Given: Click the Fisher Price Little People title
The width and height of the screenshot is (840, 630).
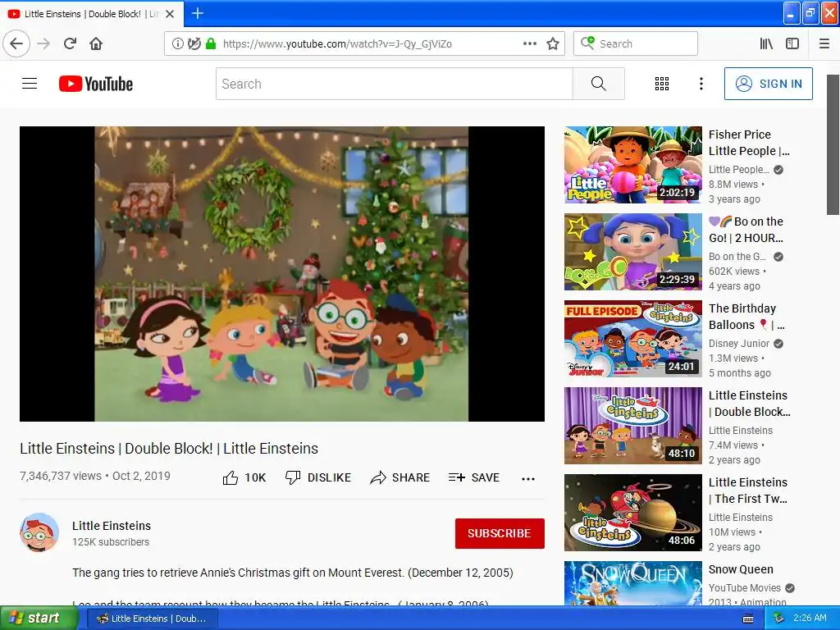Looking at the screenshot, I should 749,143.
